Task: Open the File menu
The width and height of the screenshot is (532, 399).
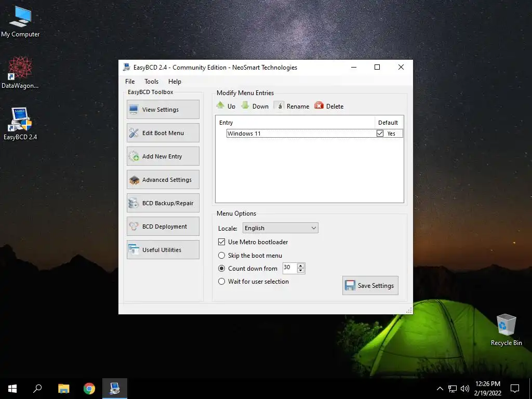Action: tap(129, 82)
